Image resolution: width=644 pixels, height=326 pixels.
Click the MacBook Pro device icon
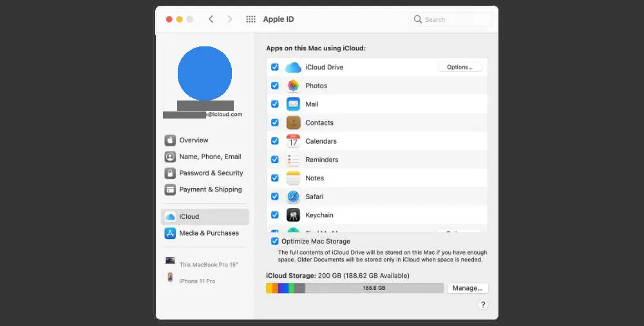tap(170, 261)
